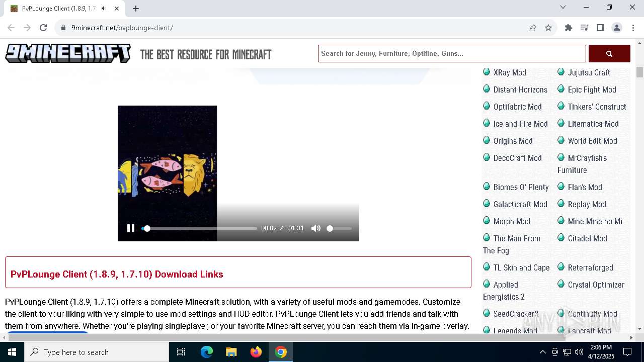Open the Optifabric Mod link
Viewport: 644px width, 362px height.
pyautogui.click(x=518, y=107)
